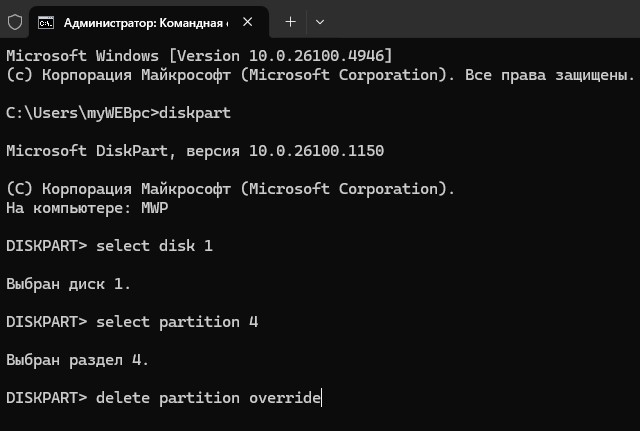640x431 pixels.
Task: Click the Все права защищены copyright line
Action: click(x=320, y=75)
